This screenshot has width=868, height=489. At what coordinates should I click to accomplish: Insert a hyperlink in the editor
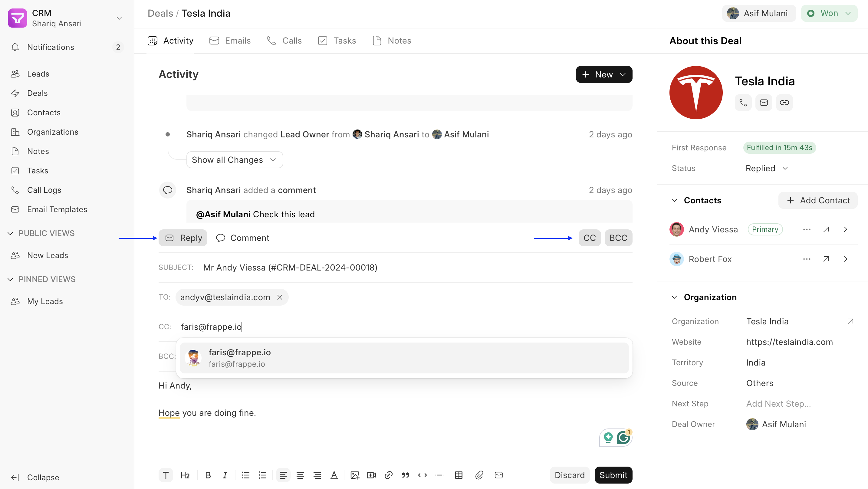(388, 475)
